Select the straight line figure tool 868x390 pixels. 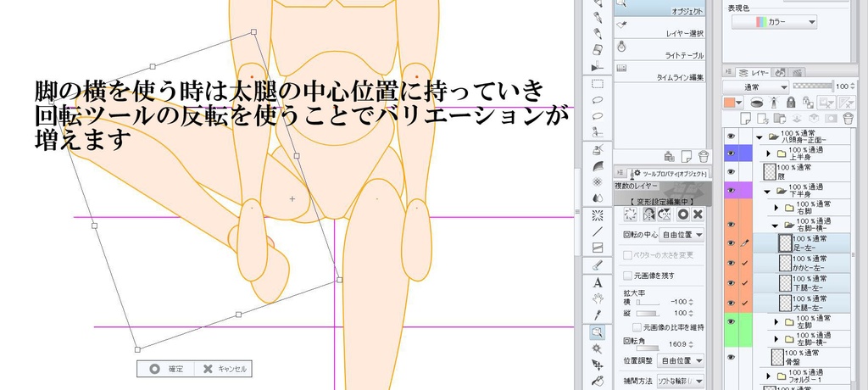pyautogui.click(x=598, y=231)
